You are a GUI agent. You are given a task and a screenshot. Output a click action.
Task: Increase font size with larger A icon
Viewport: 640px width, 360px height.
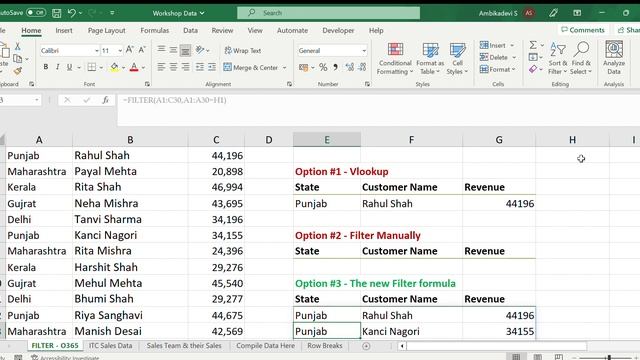coord(129,50)
